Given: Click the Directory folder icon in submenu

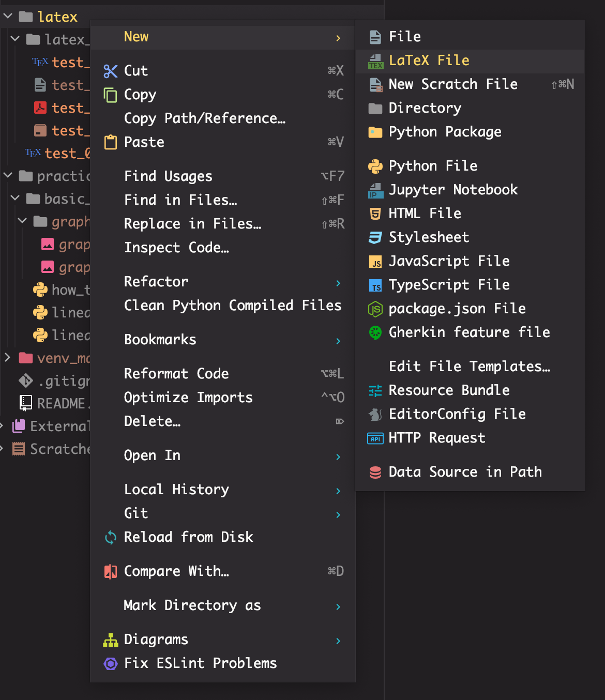Looking at the screenshot, I should click(375, 109).
